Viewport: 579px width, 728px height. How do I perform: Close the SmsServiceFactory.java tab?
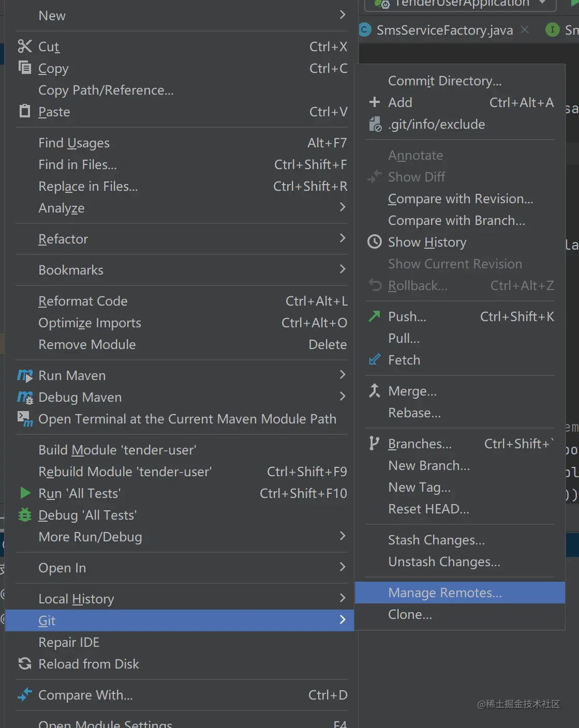pos(525,29)
